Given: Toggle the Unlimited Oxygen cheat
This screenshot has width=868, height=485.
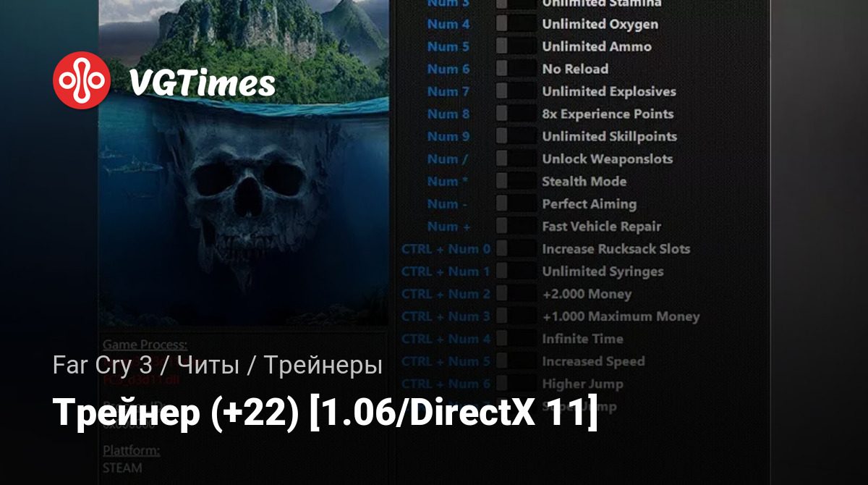Looking at the screenshot, I should [516, 24].
